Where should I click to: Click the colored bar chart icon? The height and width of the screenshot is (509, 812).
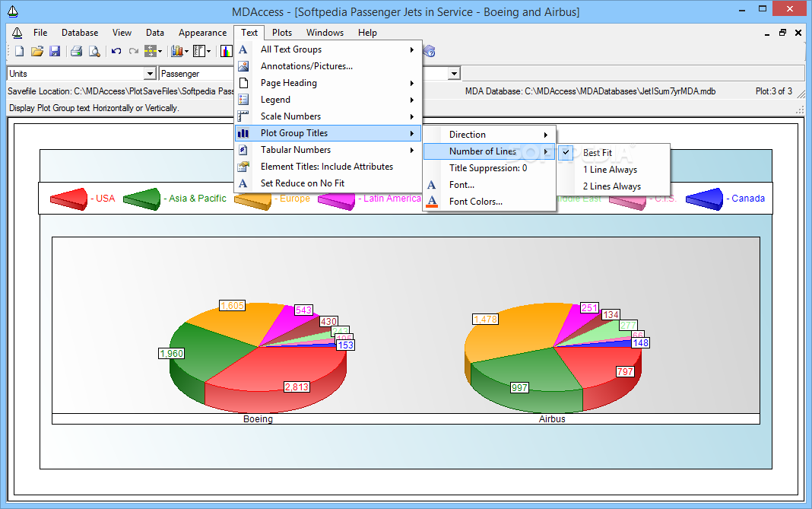click(x=227, y=51)
